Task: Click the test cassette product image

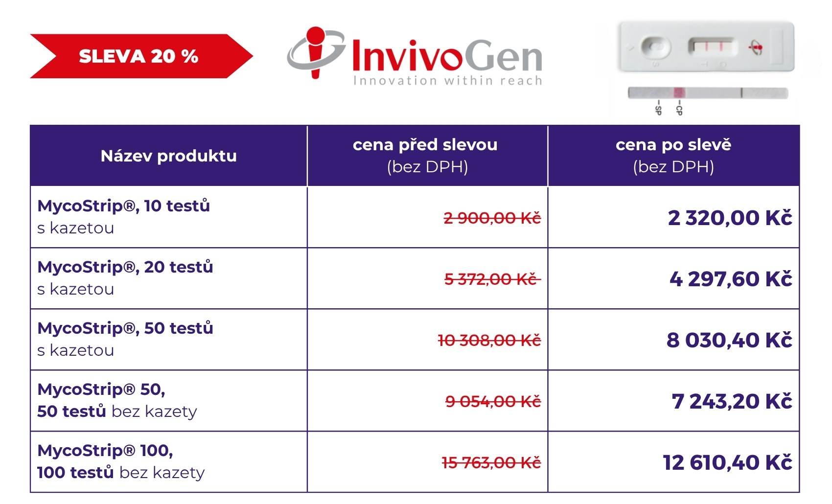Action: point(705,47)
